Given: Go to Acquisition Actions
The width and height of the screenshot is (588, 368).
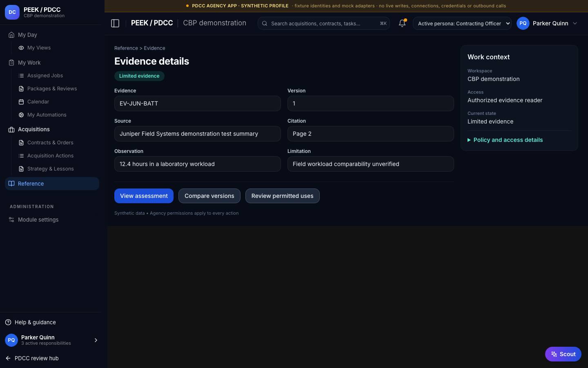Looking at the screenshot, I should click(50, 156).
